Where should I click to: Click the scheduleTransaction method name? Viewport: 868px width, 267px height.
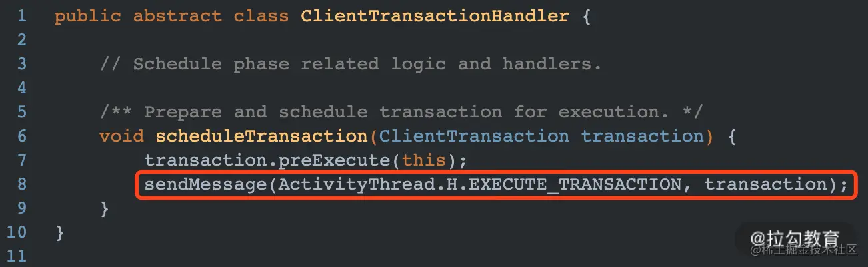[x=261, y=136]
